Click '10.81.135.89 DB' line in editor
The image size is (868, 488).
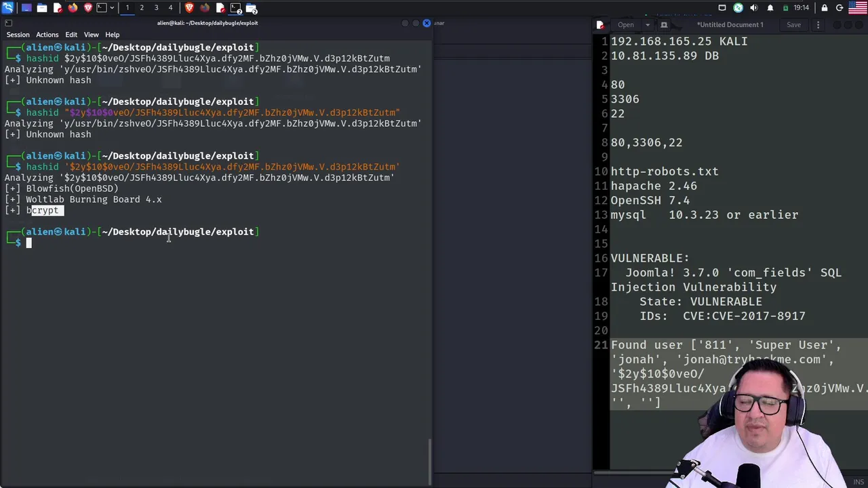click(665, 56)
